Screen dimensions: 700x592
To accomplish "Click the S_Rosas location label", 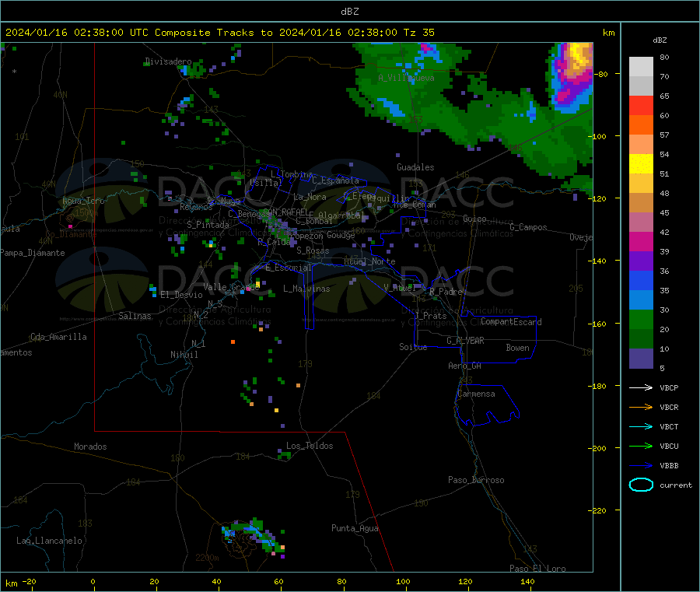I will (313, 250).
